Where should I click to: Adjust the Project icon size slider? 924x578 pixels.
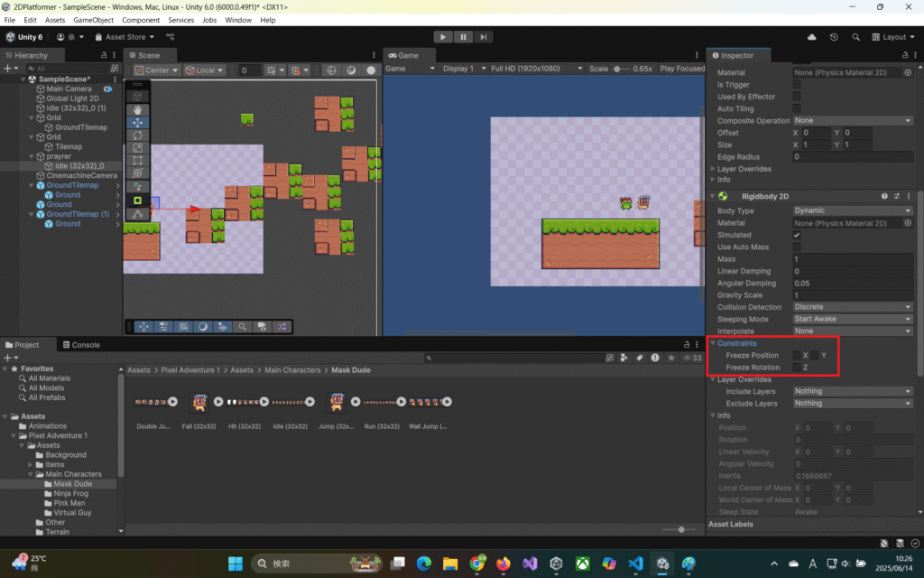click(680, 529)
